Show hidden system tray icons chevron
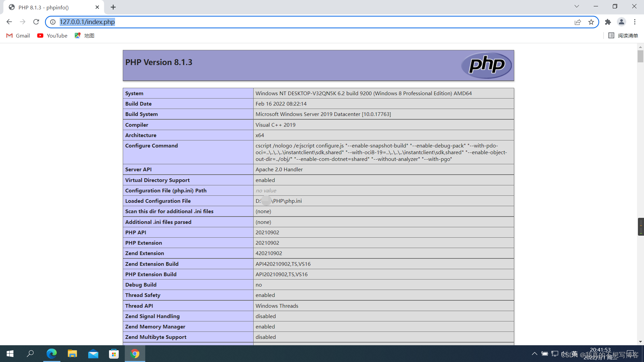This screenshot has height=362, width=644. click(534, 354)
